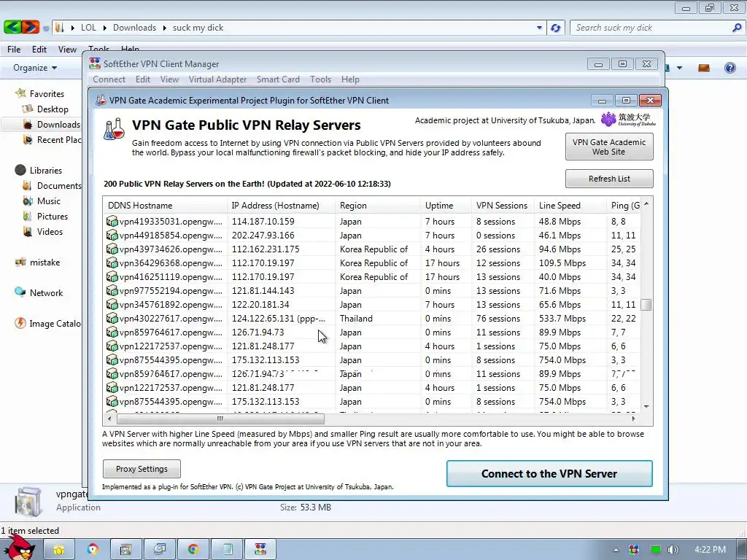The width and height of the screenshot is (747, 560).
Task: Click Connect to the VPN Server
Action: 549,473
